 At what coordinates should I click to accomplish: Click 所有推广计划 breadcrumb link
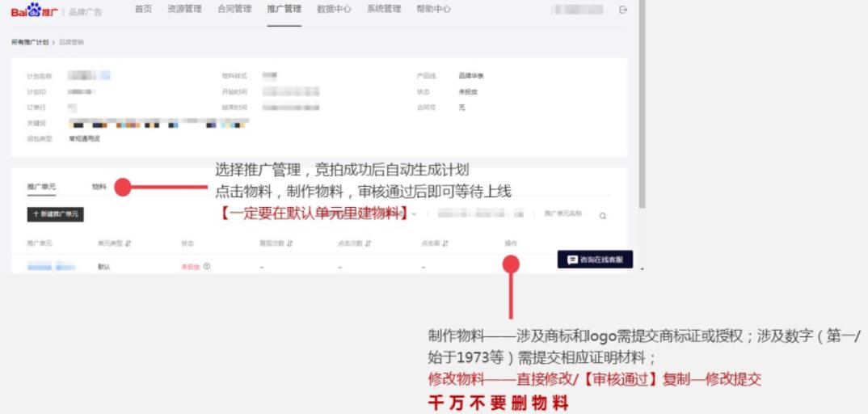pos(30,42)
